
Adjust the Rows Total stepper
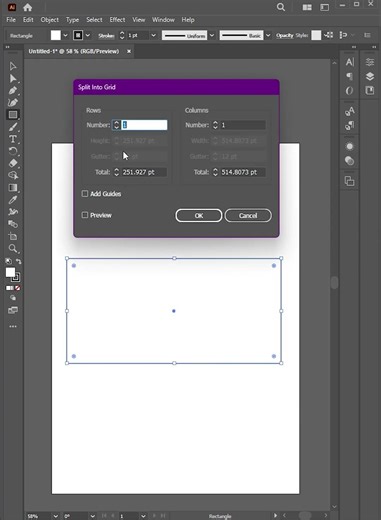(x=116, y=172)
